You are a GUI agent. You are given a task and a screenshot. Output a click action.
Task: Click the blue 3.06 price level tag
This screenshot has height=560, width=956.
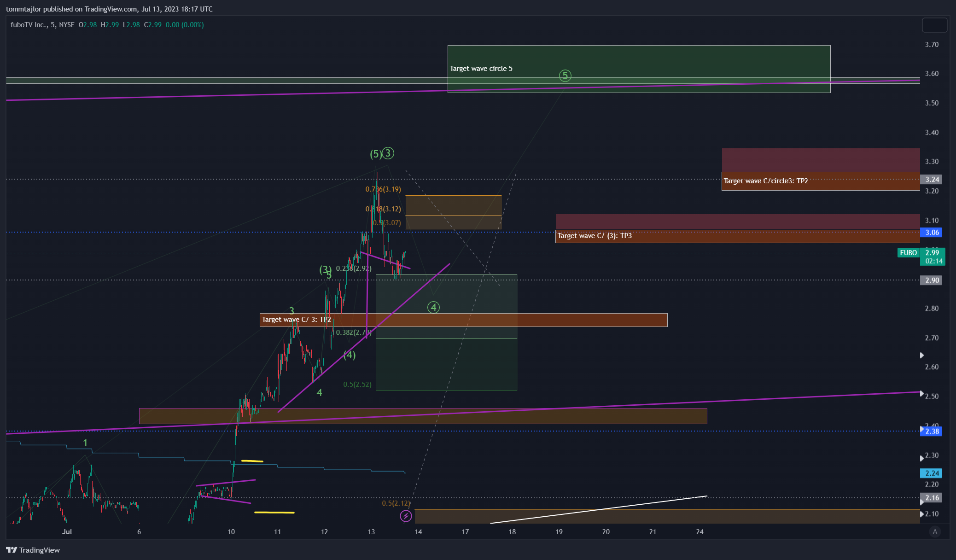click(x=931, y=233)
